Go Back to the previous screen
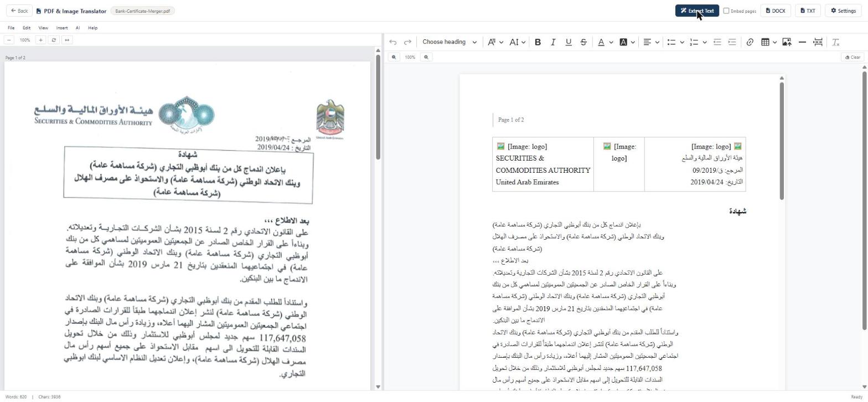 [x=19, y=11]
